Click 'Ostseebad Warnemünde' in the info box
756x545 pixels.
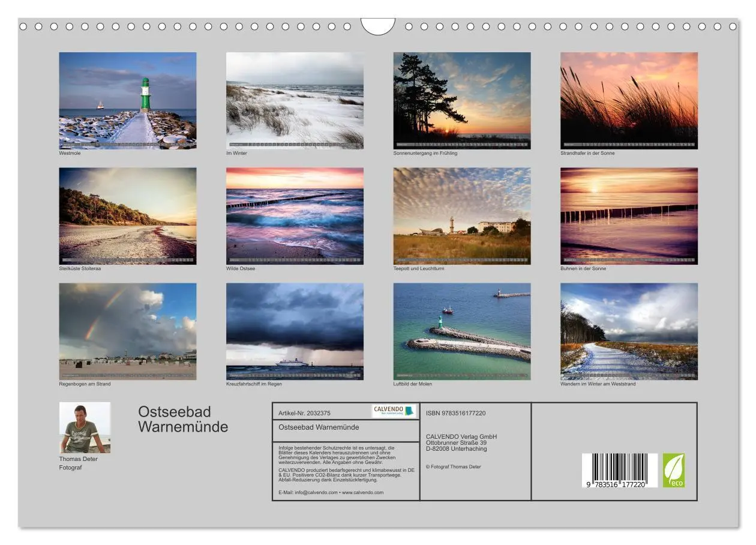(x=319, y=427)
